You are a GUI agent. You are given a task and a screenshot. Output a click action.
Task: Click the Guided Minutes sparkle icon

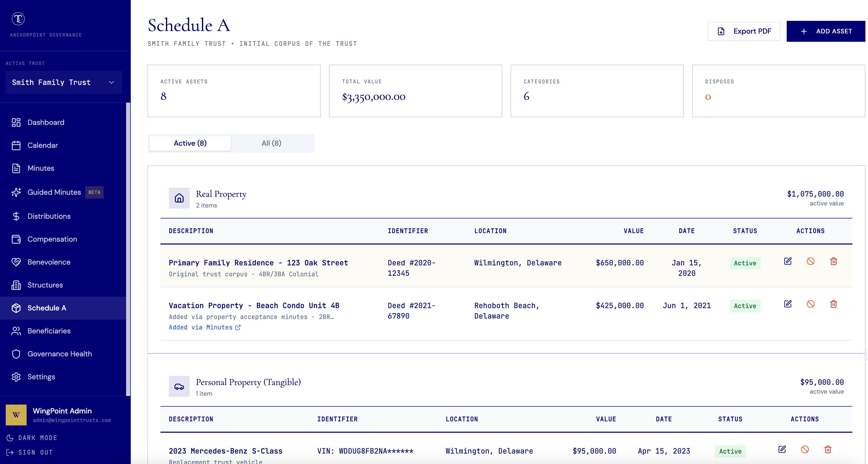16,192
